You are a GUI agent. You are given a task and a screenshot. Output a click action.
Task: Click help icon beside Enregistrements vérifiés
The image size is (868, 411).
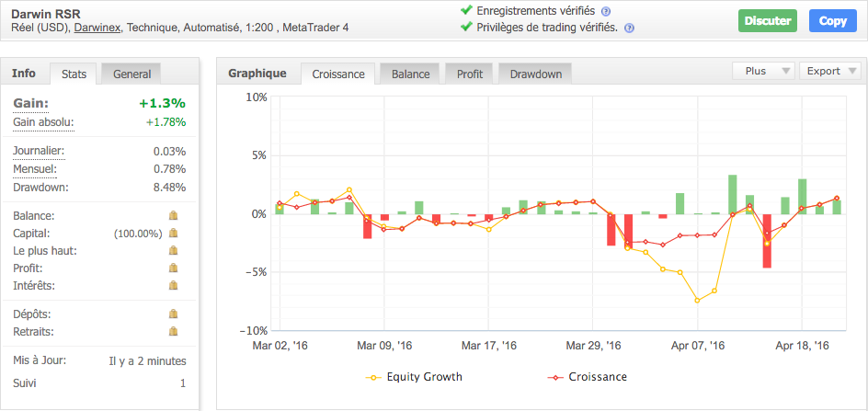[606, 11]
